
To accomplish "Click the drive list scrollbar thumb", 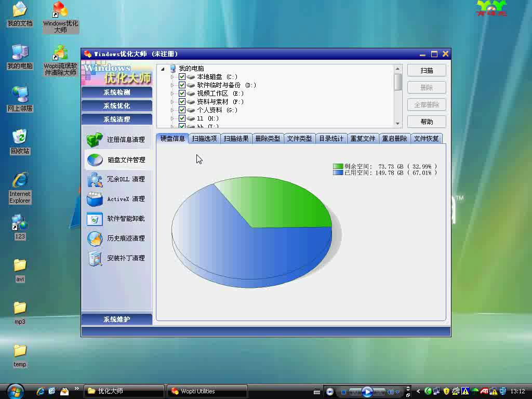I will pyautogui.click(x=397, y=82).
